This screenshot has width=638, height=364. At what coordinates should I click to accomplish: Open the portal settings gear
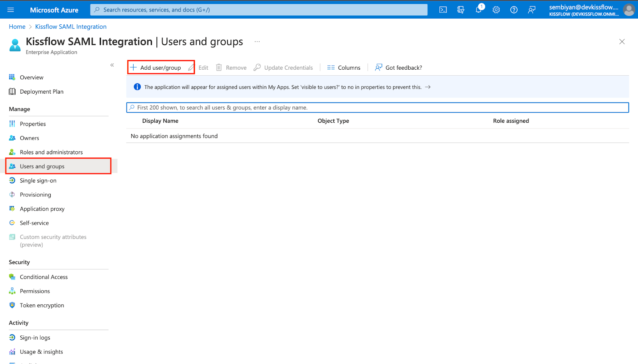coord(496,10)
